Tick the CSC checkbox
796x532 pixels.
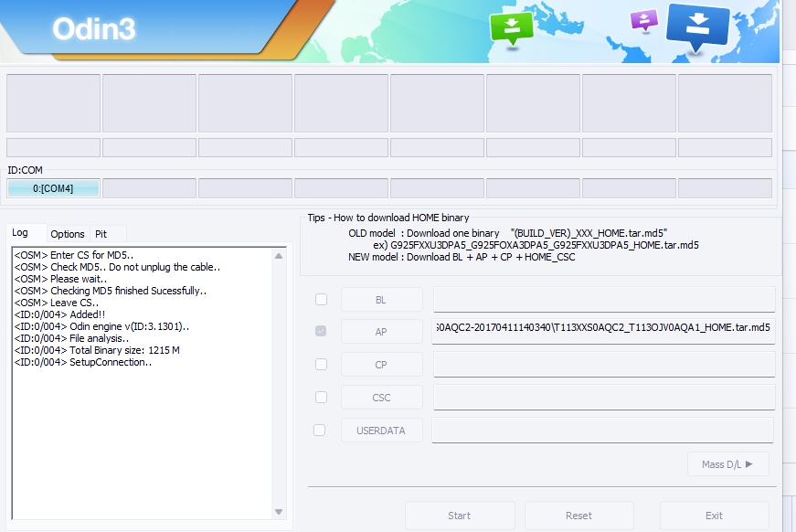point(321,397)
